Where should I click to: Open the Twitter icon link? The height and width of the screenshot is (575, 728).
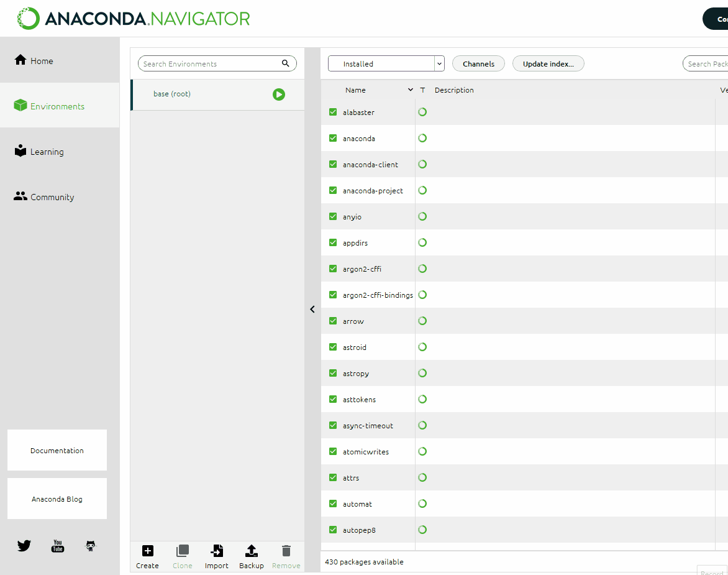point(24,545)
